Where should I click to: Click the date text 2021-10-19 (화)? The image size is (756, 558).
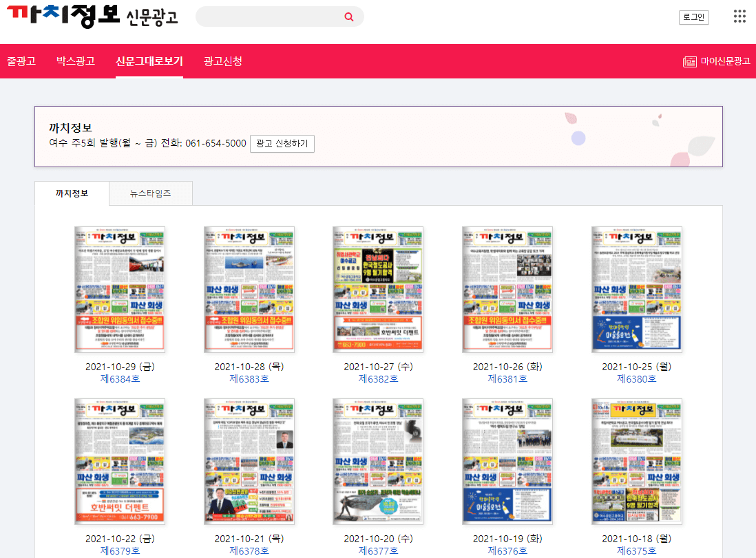(507, 539)
